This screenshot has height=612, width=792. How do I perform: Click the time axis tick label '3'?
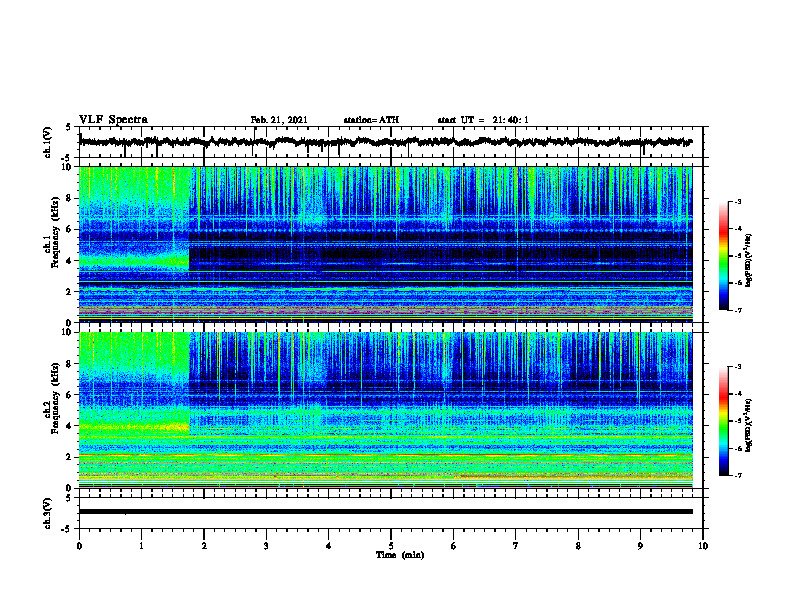266,545
